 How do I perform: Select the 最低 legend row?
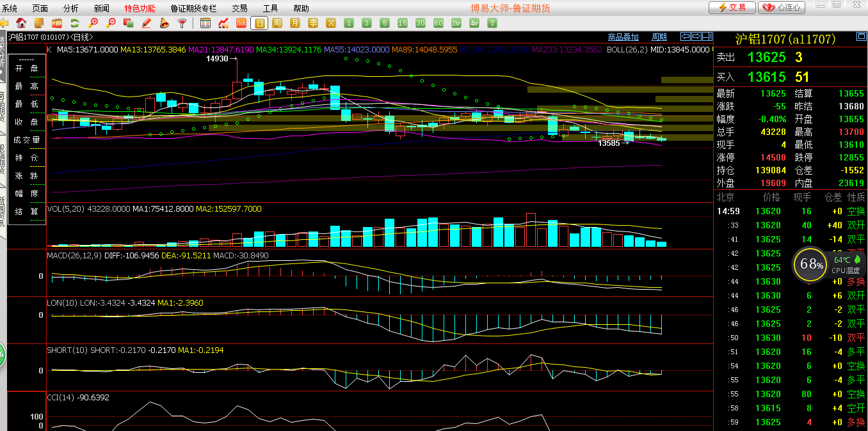click(27, 104)
